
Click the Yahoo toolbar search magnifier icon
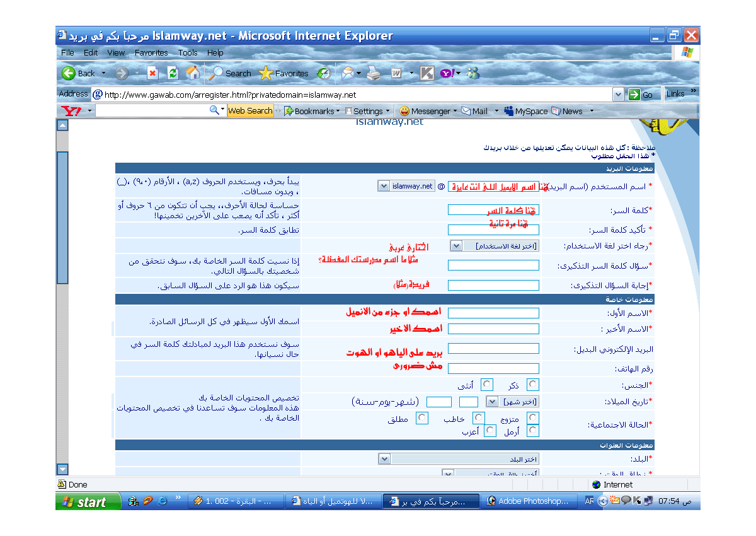[215, 110]
